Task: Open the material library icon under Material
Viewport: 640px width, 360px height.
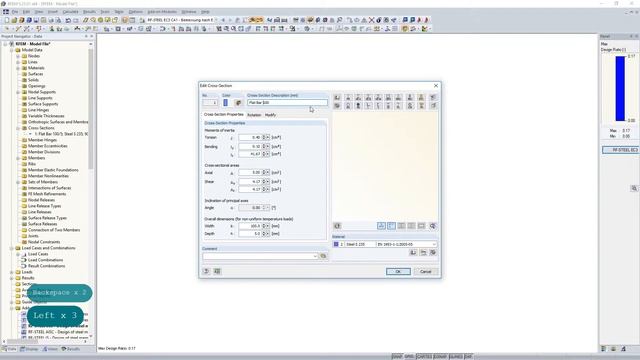Action: pyautogui.click(x=413, y=253)
